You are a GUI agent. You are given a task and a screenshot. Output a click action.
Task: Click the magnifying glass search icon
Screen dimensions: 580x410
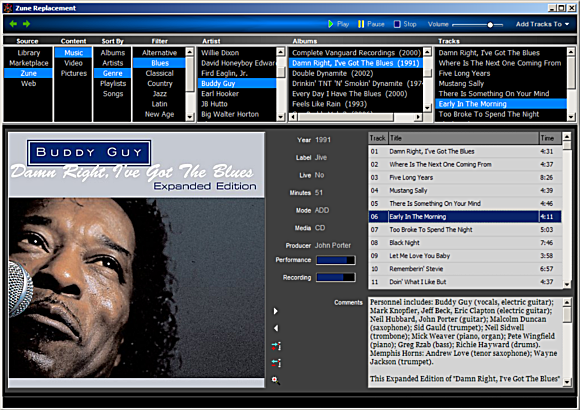click(x=275, y=380)
